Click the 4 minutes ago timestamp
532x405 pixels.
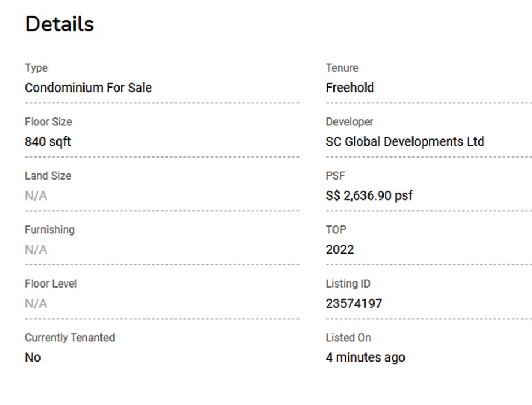pyautogui.click(x=365, y=358)
